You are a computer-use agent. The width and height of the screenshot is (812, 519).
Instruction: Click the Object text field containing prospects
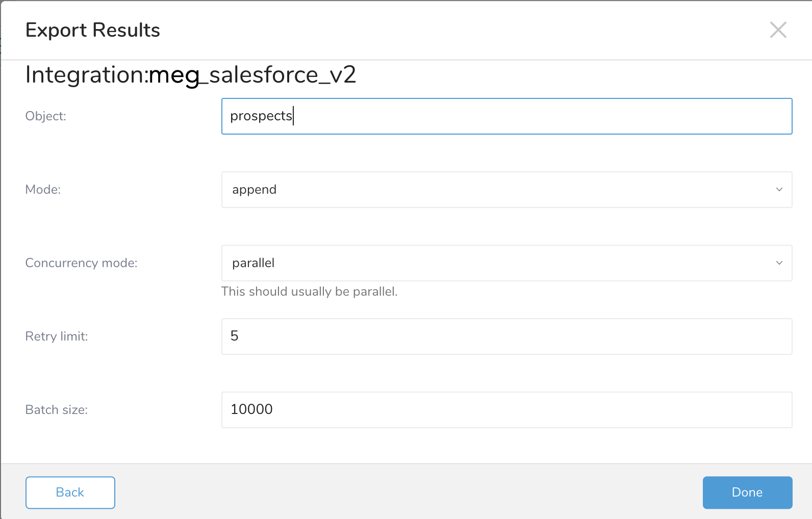tap(506, 116)
